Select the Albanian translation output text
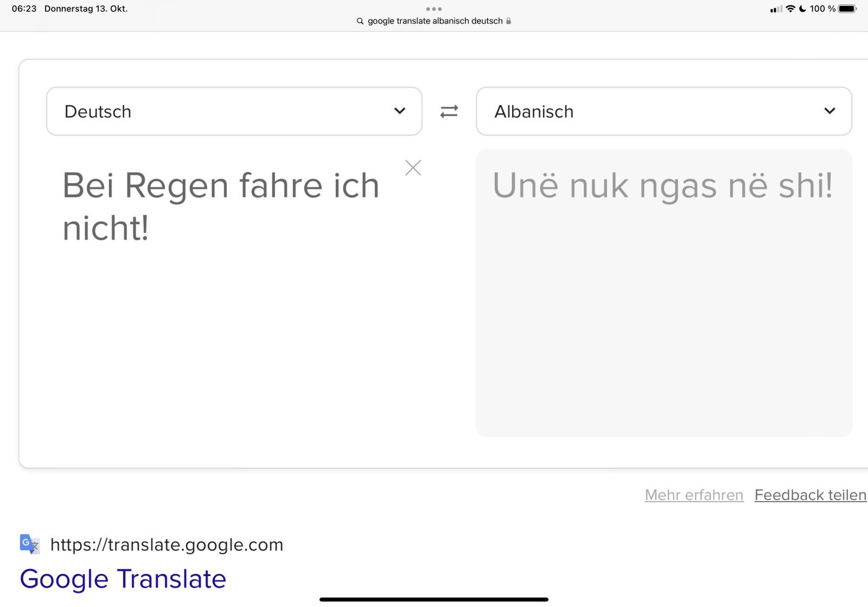868x607 pixels. point(662,186)
